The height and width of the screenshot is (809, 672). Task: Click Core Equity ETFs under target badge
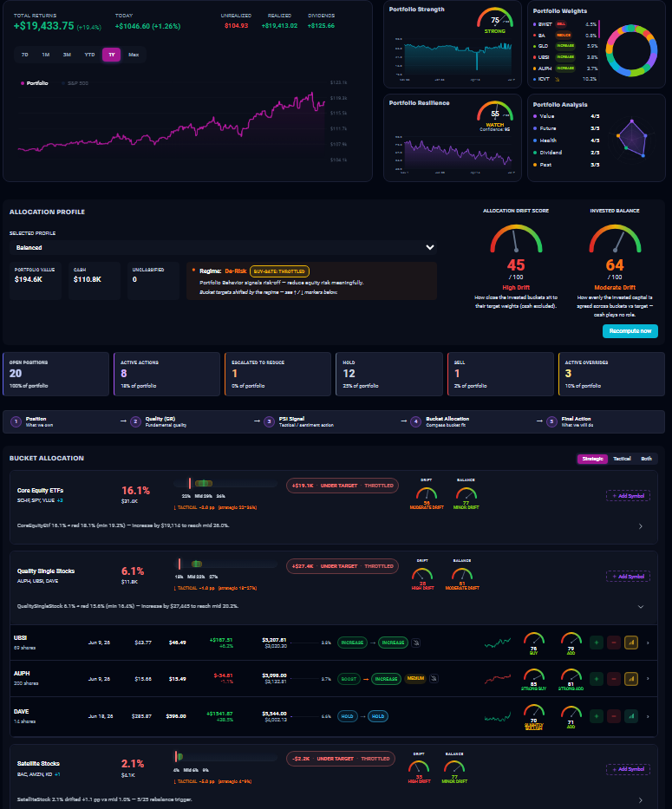coord(343,486)
